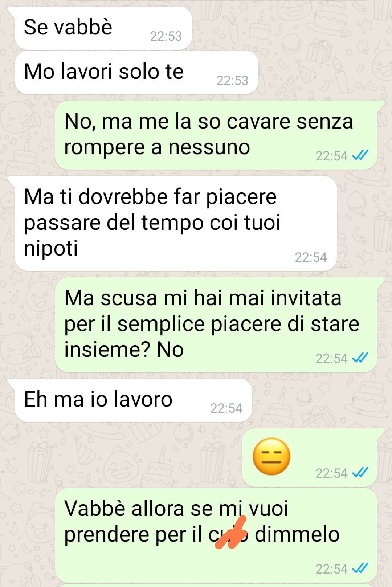Tap 22:53 timestamp on 'Se vabbè'
Screen dimensions: 392x587
click(x=166, y=36)
